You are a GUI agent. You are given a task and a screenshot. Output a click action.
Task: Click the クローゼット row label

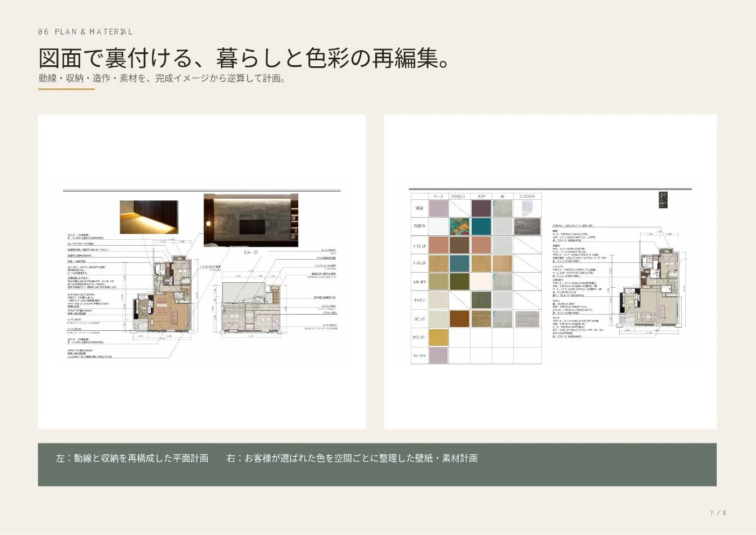coord(419,356)
